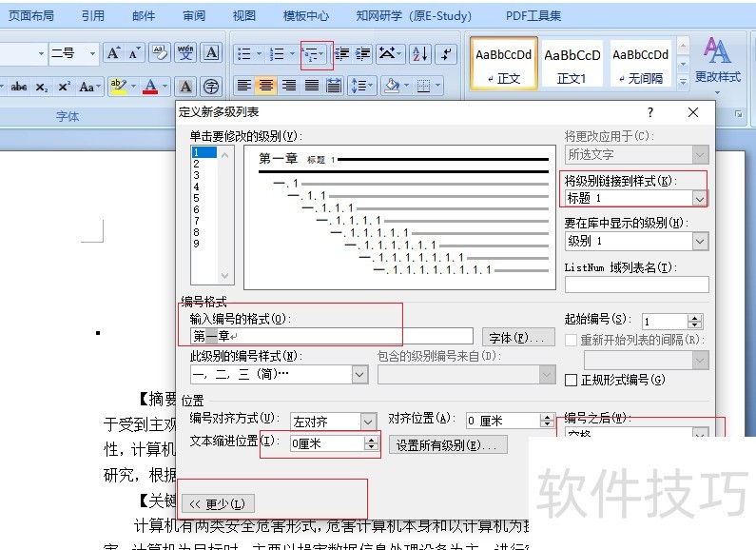
Task: Click the 字体(F)... button
Action: [519, 338]
